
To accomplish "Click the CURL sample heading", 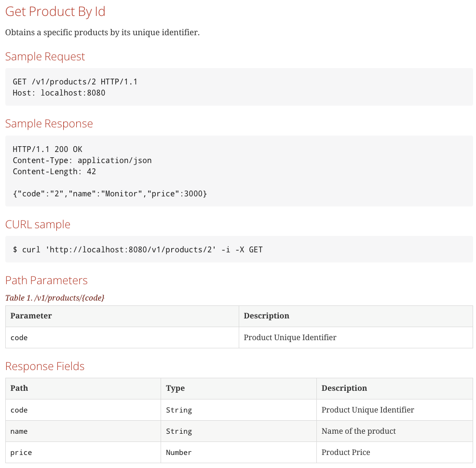I will pos(38,224).
